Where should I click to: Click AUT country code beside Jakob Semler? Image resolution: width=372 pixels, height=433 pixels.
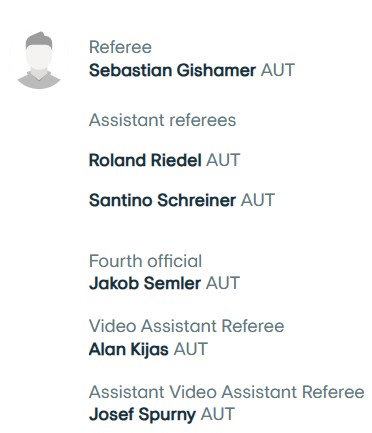(x=223, y=283)
